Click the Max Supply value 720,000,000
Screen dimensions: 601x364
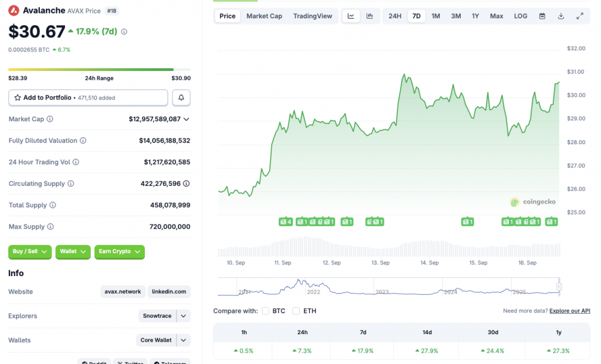click(170, 227)
